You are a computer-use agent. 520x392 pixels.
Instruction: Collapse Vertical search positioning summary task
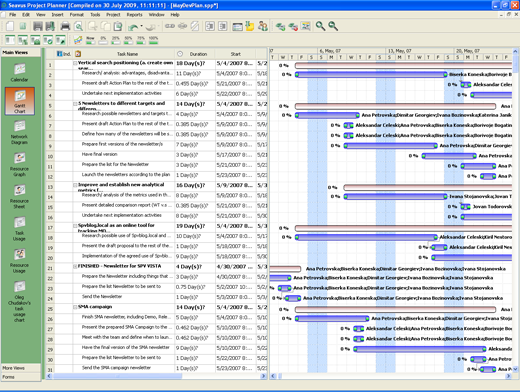pos(75,63)
